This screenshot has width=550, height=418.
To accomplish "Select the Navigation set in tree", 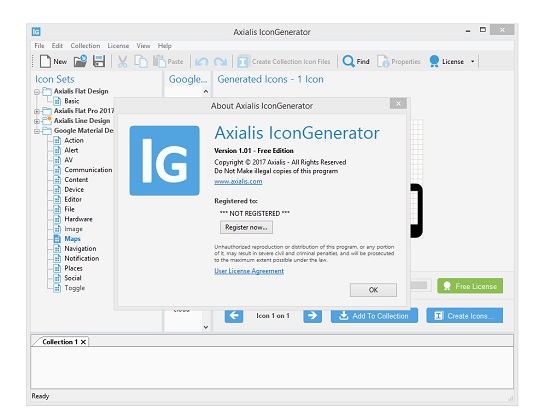I will [x=80, y=248].
